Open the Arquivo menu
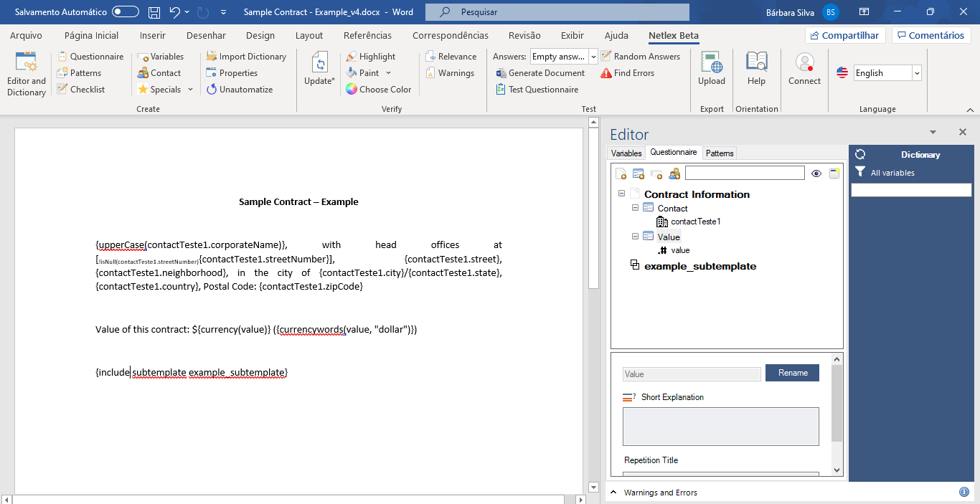 [x=26, y=35]
